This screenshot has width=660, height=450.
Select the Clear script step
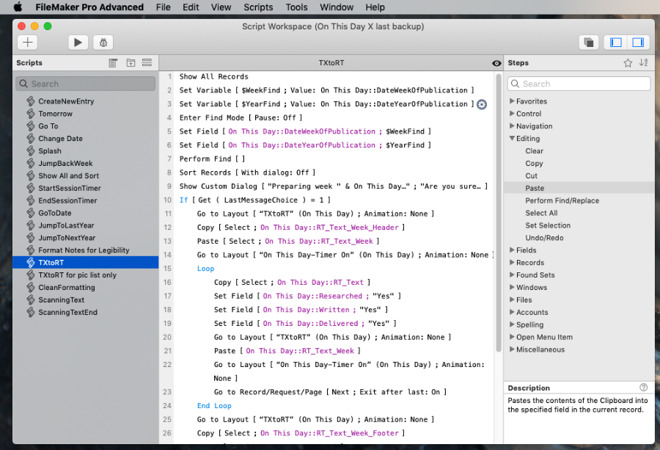tap(534, 151)
